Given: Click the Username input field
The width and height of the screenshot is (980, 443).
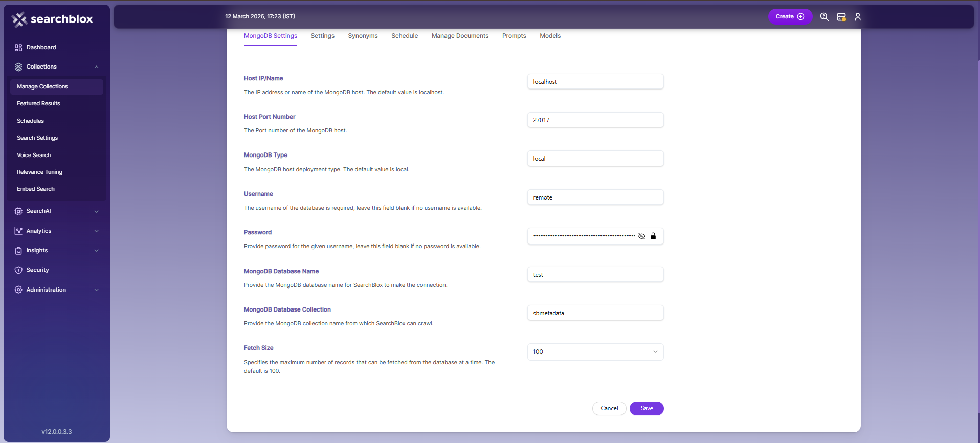Looking at the screenshot, I should [x=595, y=197].
